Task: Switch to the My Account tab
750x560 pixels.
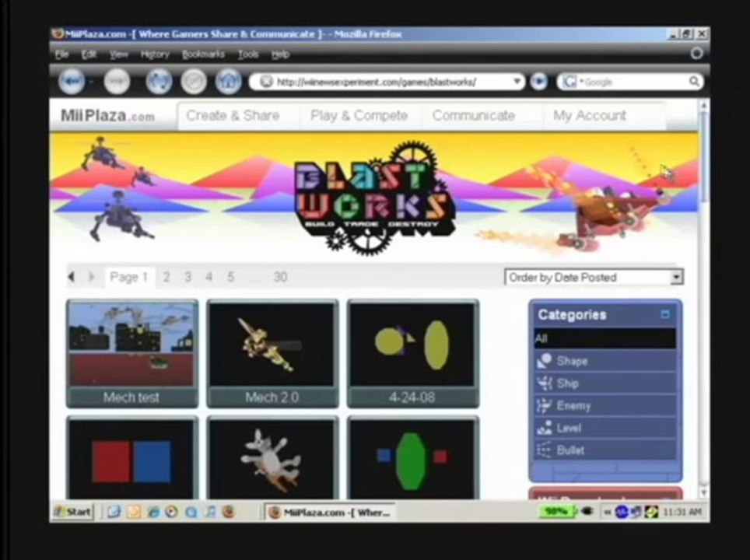Action: [589, 116]
